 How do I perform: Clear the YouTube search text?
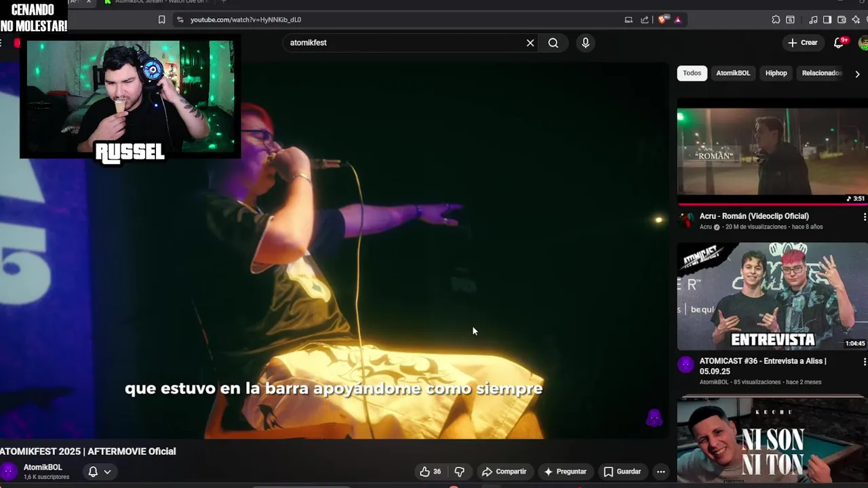click(x=530, y=43)
